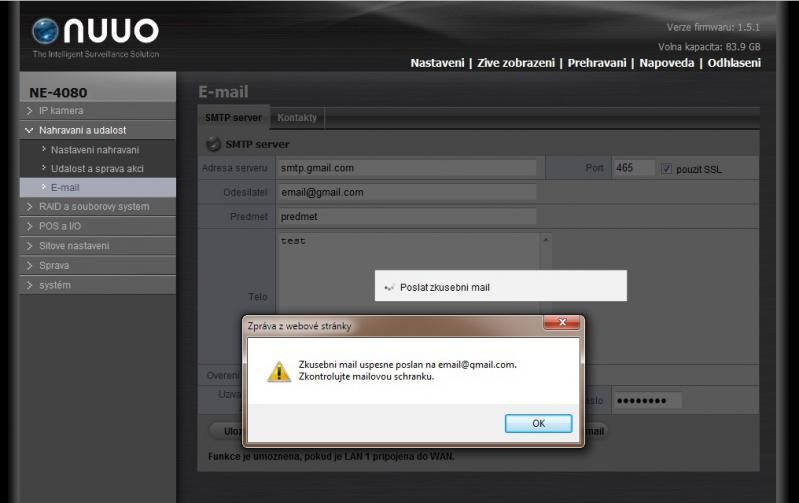Click the warning icon in the dialog
The width and height of the screenshot is (799, 503).
pyautogui.click(x=278, y=371)
